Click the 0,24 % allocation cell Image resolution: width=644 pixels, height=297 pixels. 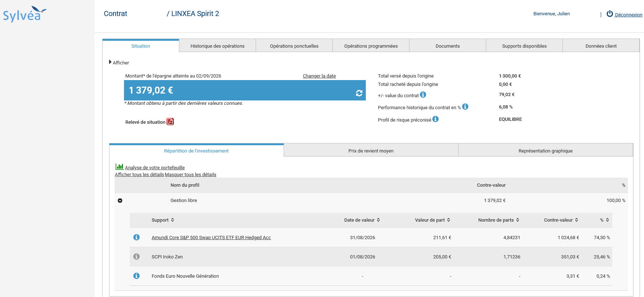point(603,276)
